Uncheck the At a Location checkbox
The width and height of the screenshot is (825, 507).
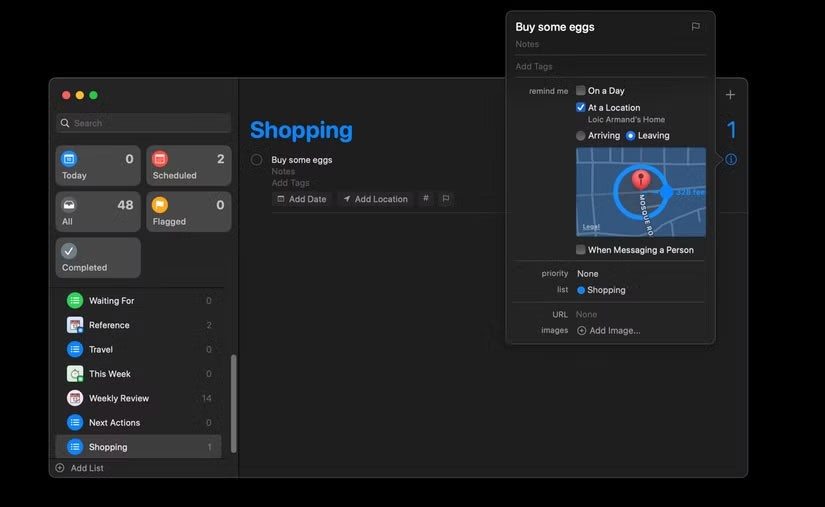581,108
